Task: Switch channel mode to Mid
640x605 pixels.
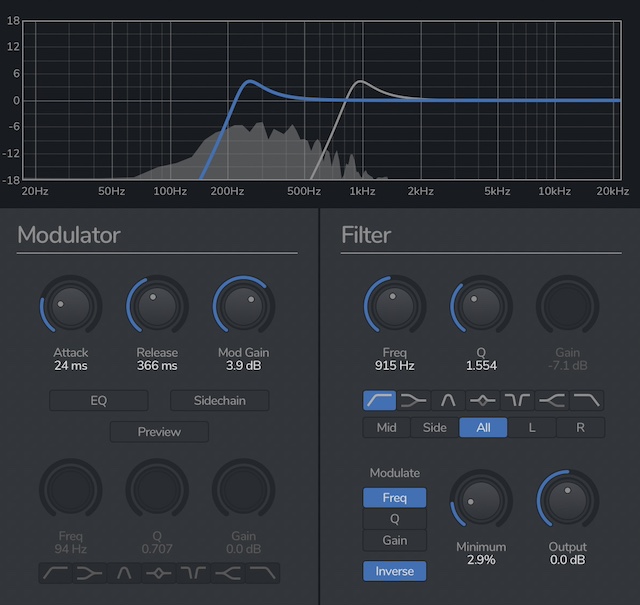Action: pos(387,427)
